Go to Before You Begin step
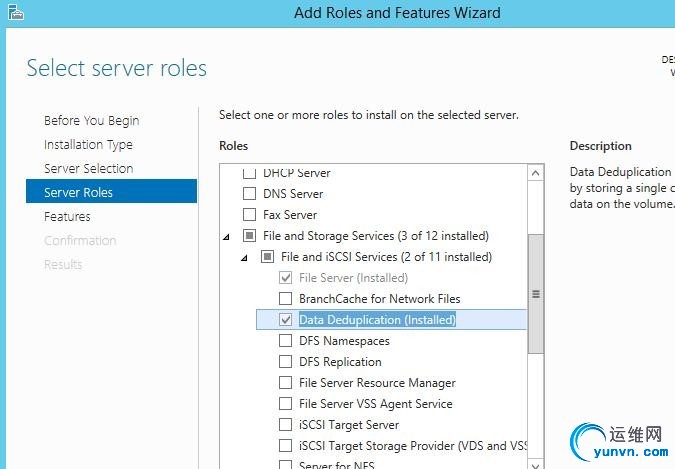 pos(91,121)
